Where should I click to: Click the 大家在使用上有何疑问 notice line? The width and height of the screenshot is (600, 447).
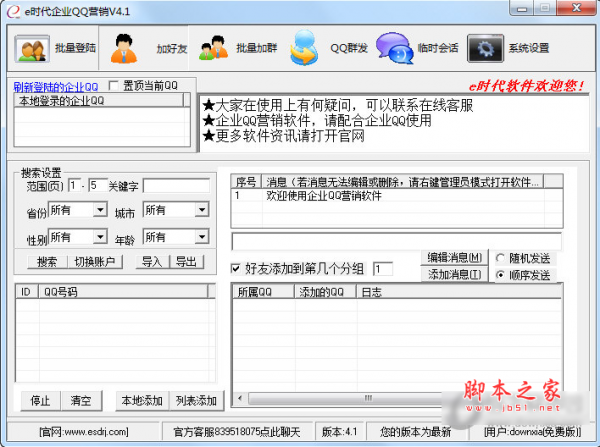pyautogui.click(x=338, y=105)
